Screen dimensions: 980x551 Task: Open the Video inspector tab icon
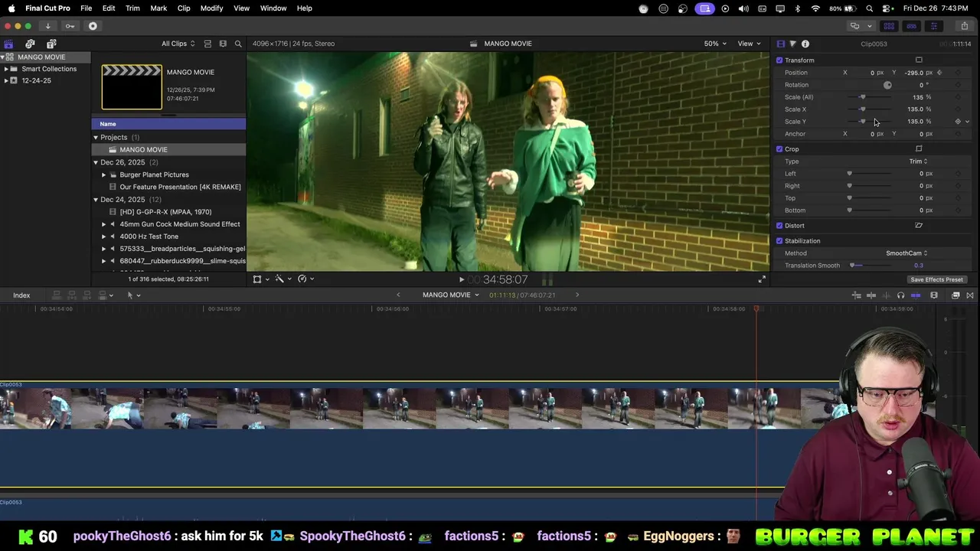coord(780,44)
